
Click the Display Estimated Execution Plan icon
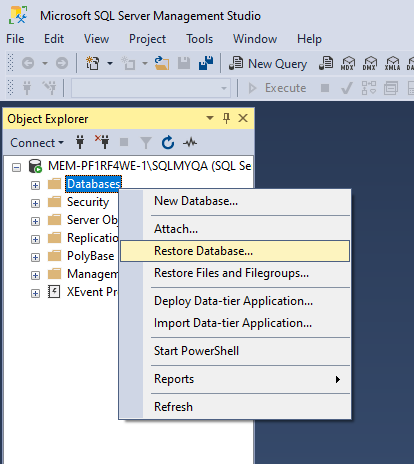[x=369, y=88]
